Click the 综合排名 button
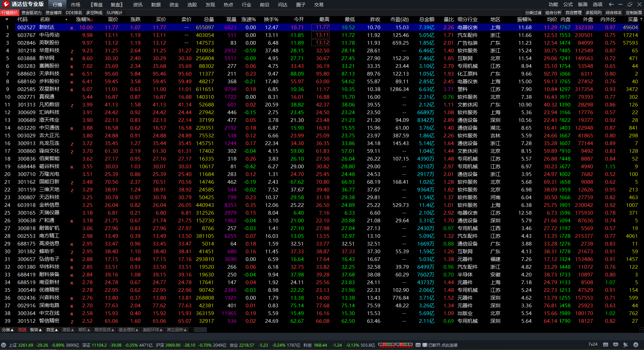This screenshot has width=644, height=350. pos(614,13)
